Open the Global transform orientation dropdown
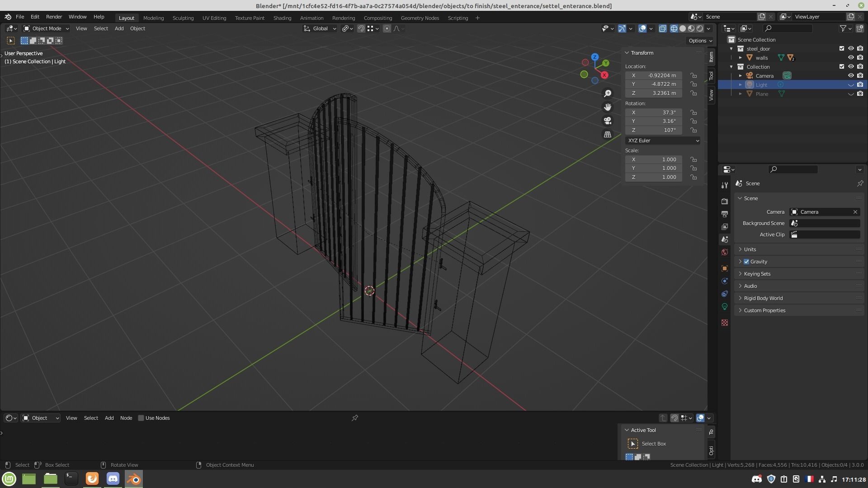Screen dimensions: 868x488 pos(320,28)
